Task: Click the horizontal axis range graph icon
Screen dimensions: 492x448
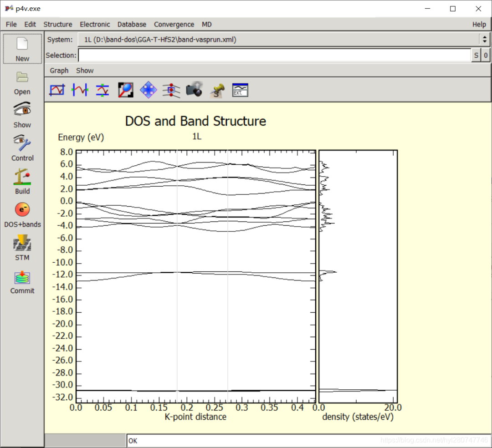Action: [x=80, y=90]
